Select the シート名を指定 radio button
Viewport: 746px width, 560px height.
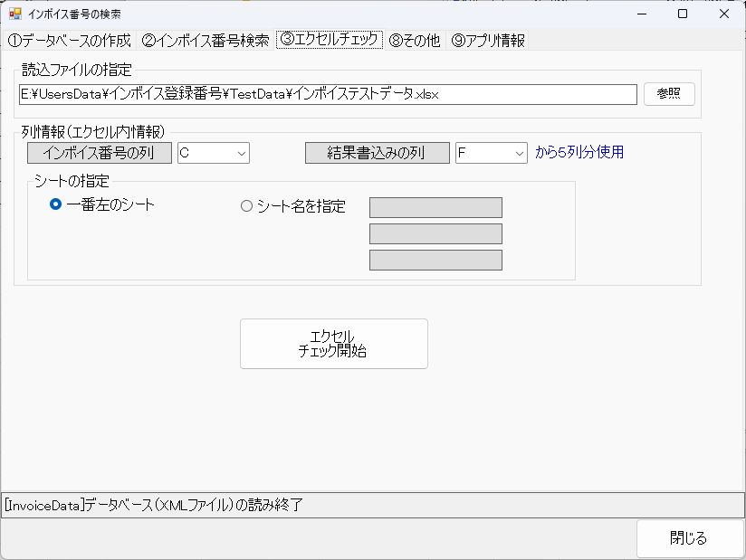click(x=293, y=206)
